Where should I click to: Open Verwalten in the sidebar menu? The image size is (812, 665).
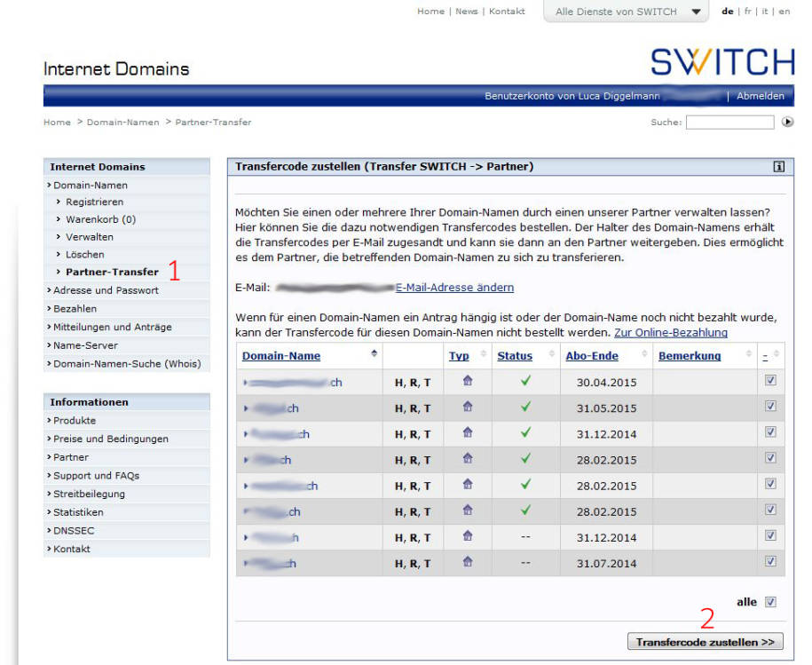pos(89,237)
